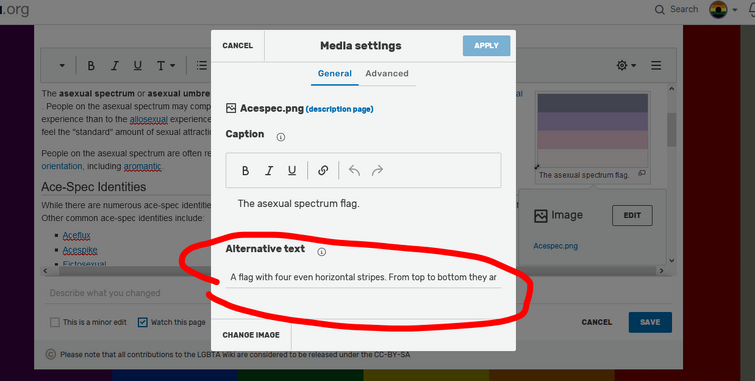Click the Change Image button
This screenshot has width=755, height=381.
[251, 335]
